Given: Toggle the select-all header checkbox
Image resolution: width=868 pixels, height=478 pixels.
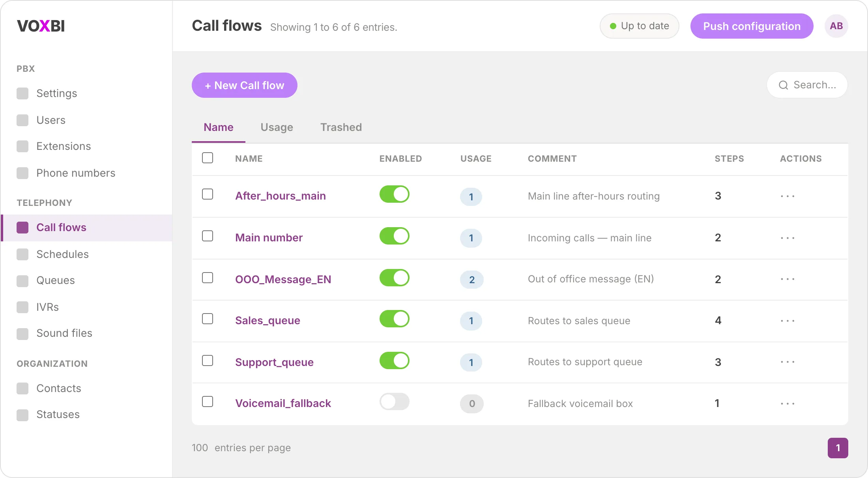Looking at the screenshot, I should tap(208, 158).
